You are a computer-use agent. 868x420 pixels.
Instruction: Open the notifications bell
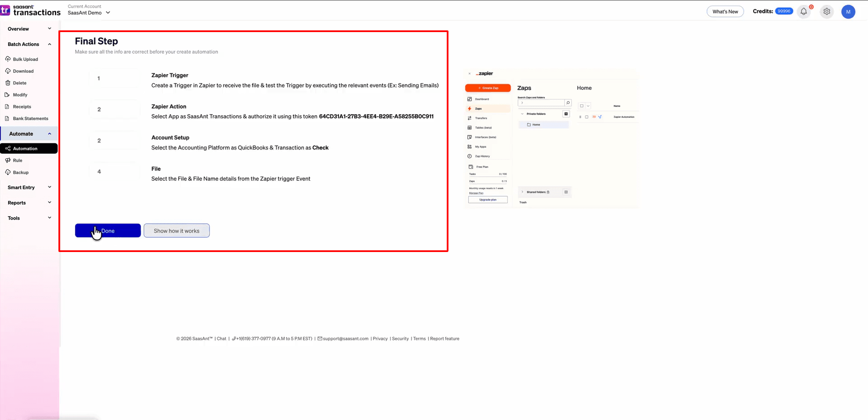pos(804,12)
